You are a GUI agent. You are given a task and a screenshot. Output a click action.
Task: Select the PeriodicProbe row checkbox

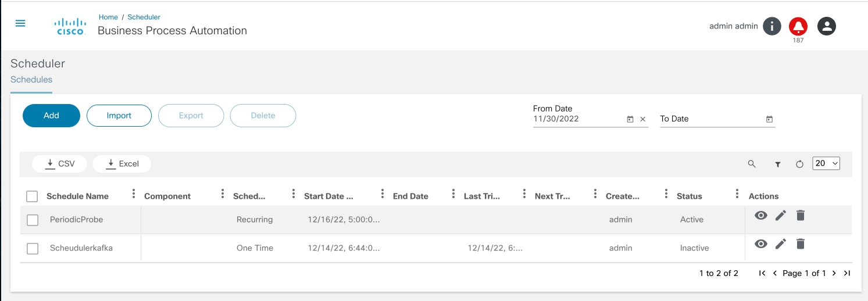[x=33, y=220]
